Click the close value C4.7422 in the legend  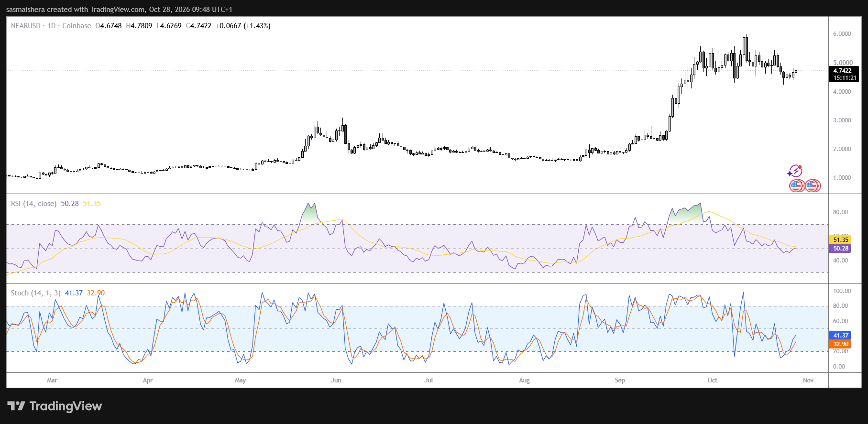(x=198, y=26)
